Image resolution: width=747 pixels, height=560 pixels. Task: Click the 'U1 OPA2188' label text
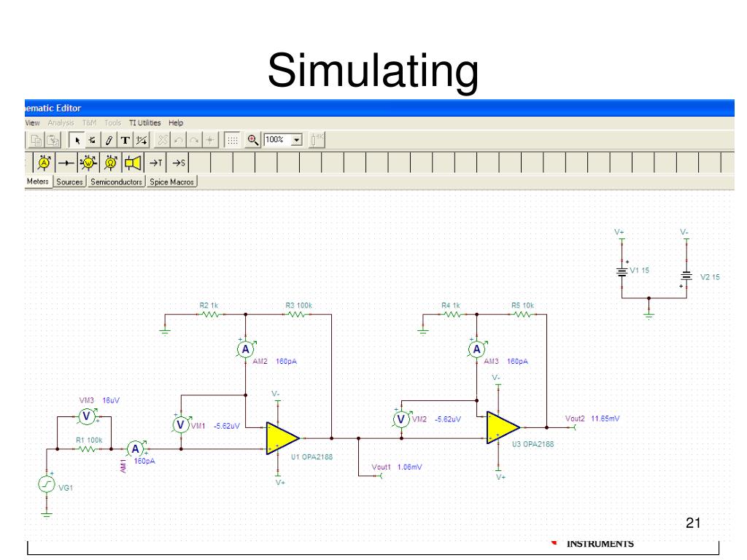311,457
